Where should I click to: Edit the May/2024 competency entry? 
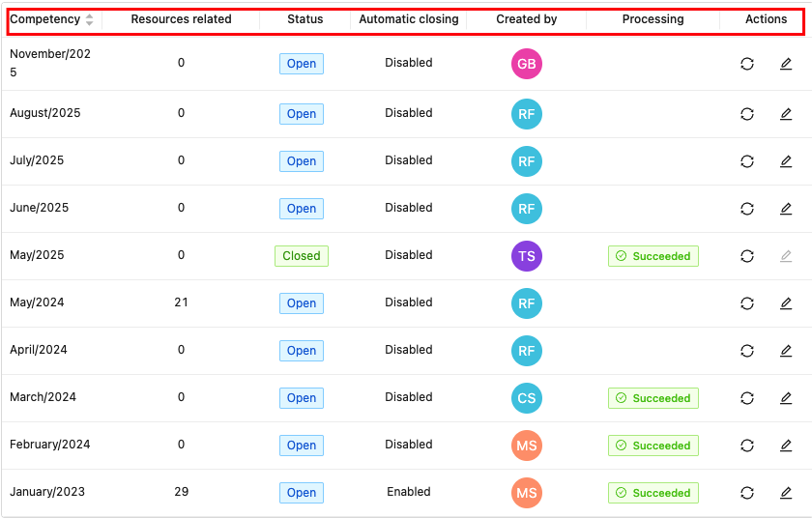tap(786, 303)
